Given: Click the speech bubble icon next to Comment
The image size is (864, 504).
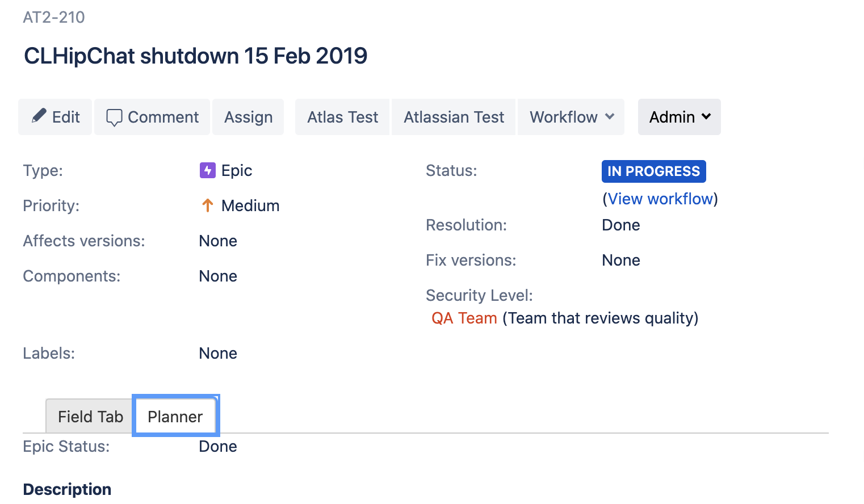Looking at the screenshot, I should click(114, 117).
